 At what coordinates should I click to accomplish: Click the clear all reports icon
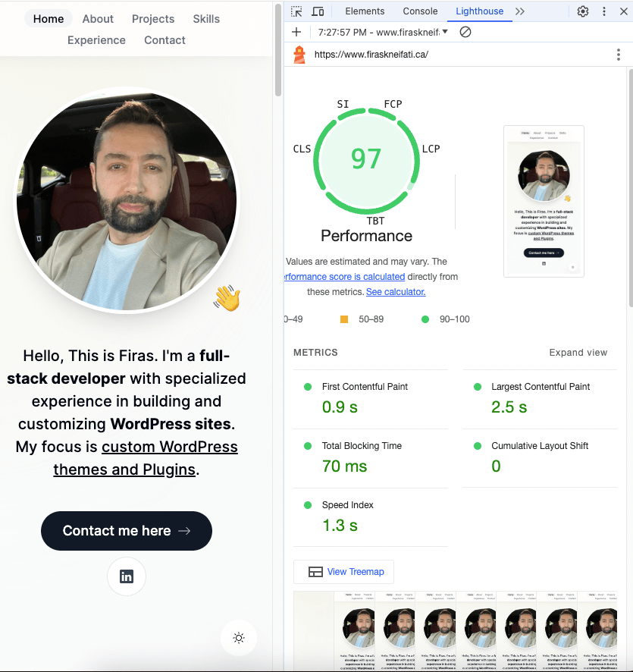[465, 32]
